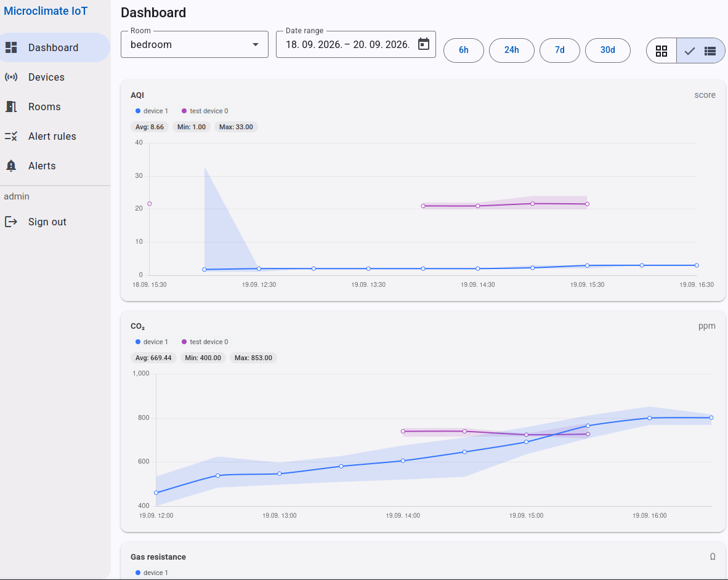Screen dimensions: 728x580
Task: Click the CO₂ Min: 400.00 chip
Action: [x=203, y=358]
